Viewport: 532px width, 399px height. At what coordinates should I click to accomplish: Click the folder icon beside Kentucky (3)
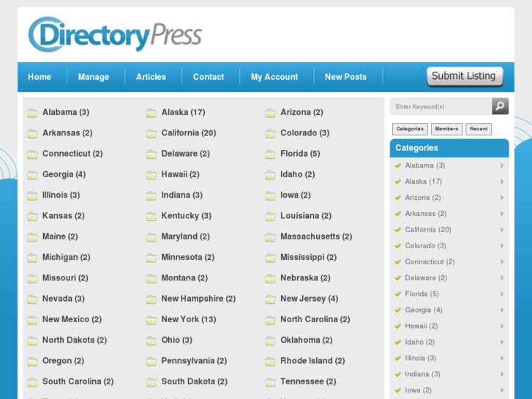151,216
